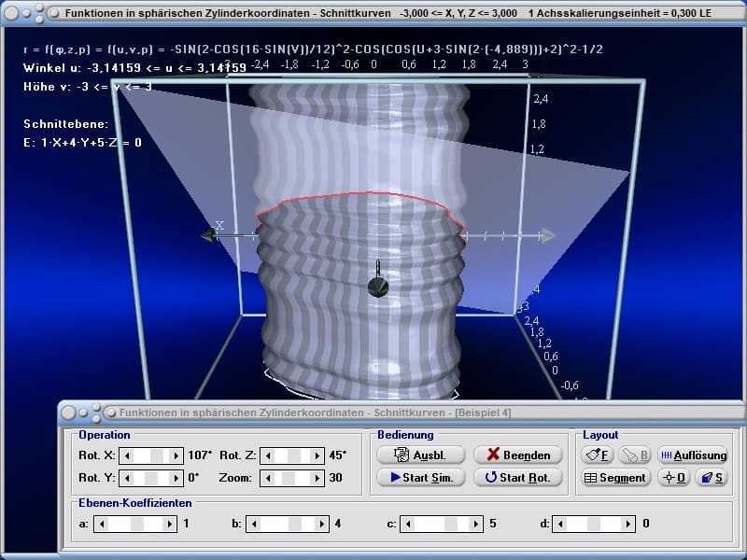
Task: Click the coefficient c slider thumb
Action: 451,524
